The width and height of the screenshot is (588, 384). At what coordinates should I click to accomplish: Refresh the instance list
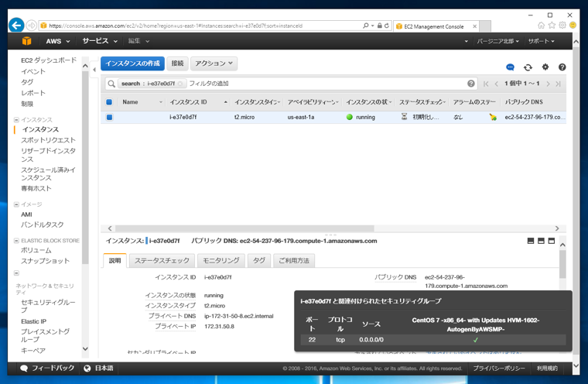tap(528, 67)
